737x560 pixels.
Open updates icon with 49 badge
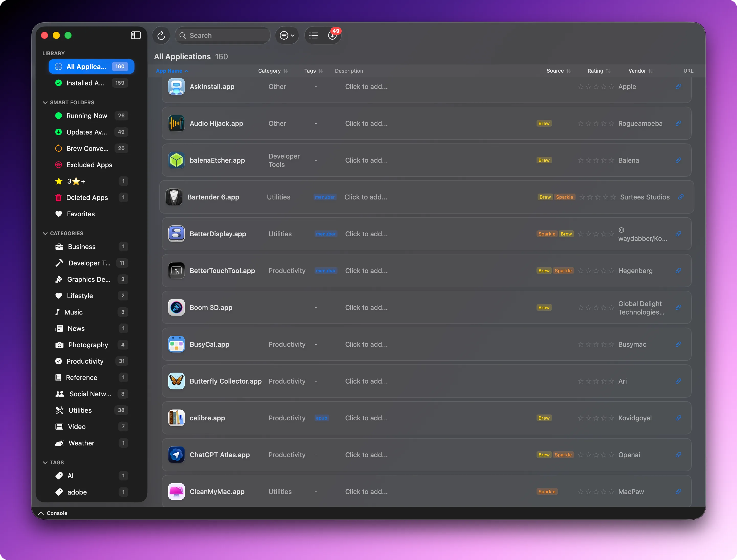333,35
